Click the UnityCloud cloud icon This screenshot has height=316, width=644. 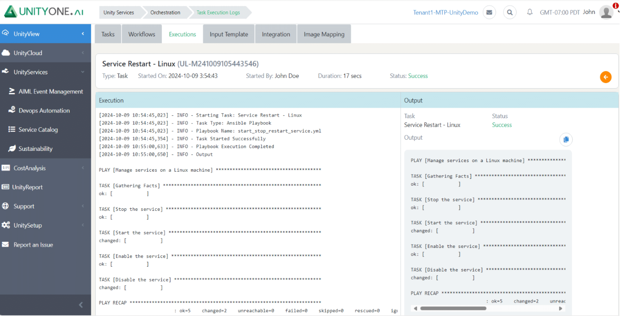[x=6, y=53]
